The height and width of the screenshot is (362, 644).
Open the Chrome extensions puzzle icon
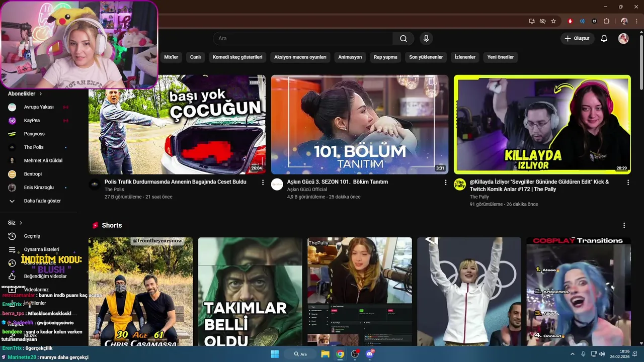(x=607, y=21)
